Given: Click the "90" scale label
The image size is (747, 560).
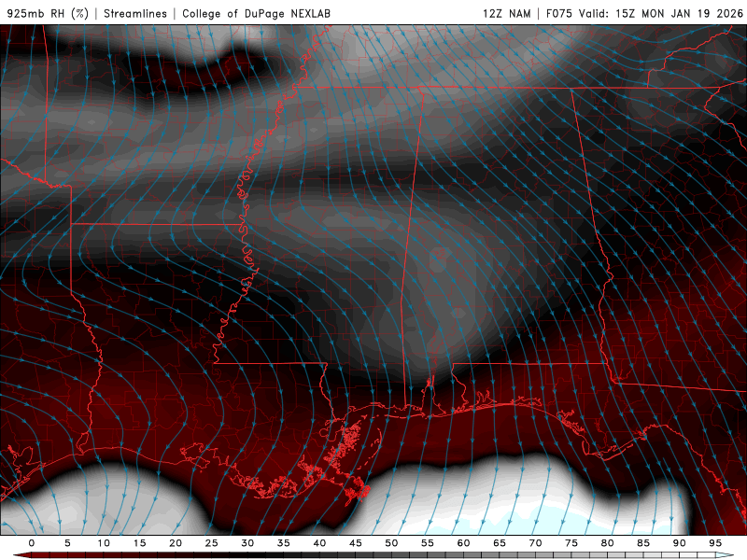Looking at the screenshot, I should point(679,543).
